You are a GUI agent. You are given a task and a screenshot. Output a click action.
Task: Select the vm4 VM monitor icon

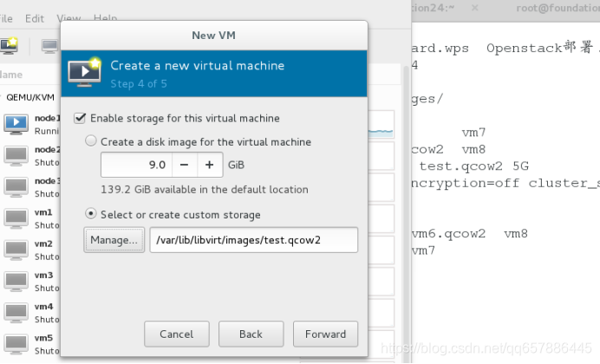tap(16, 312)
